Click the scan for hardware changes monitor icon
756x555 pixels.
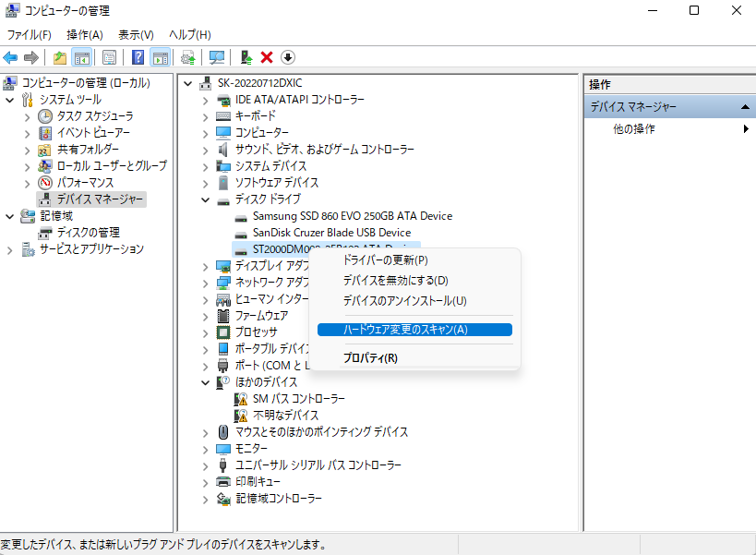(x=217, y=57)
